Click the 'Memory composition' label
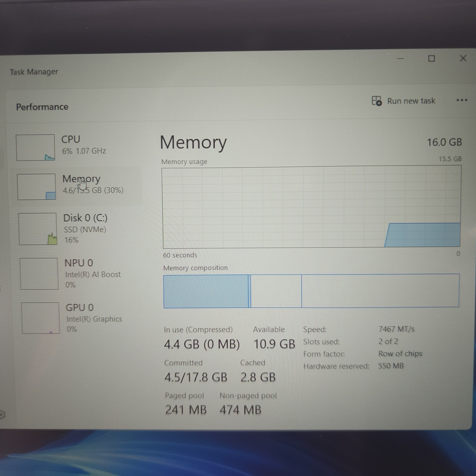This screenshot has height=476, width=476. coord(195,268)
